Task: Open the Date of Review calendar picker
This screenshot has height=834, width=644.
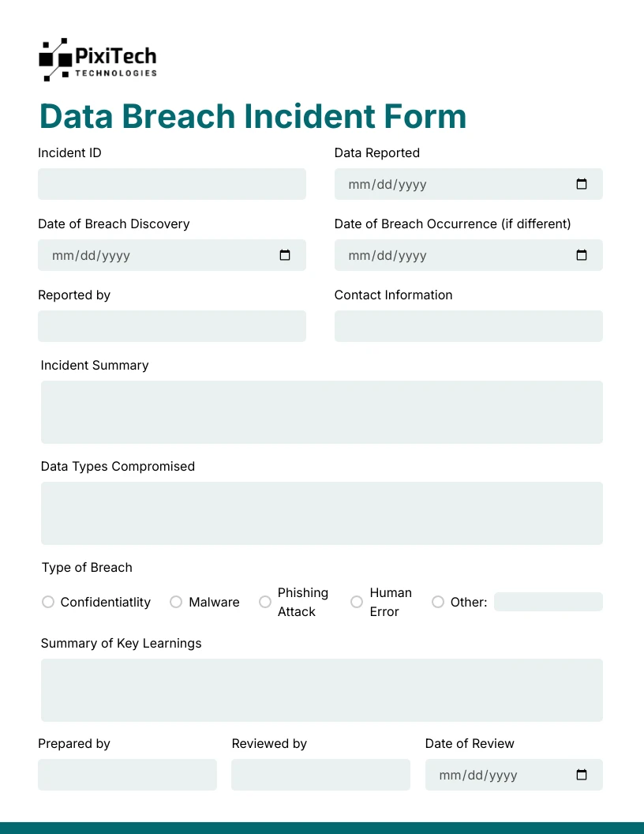Action: point(582,775)
